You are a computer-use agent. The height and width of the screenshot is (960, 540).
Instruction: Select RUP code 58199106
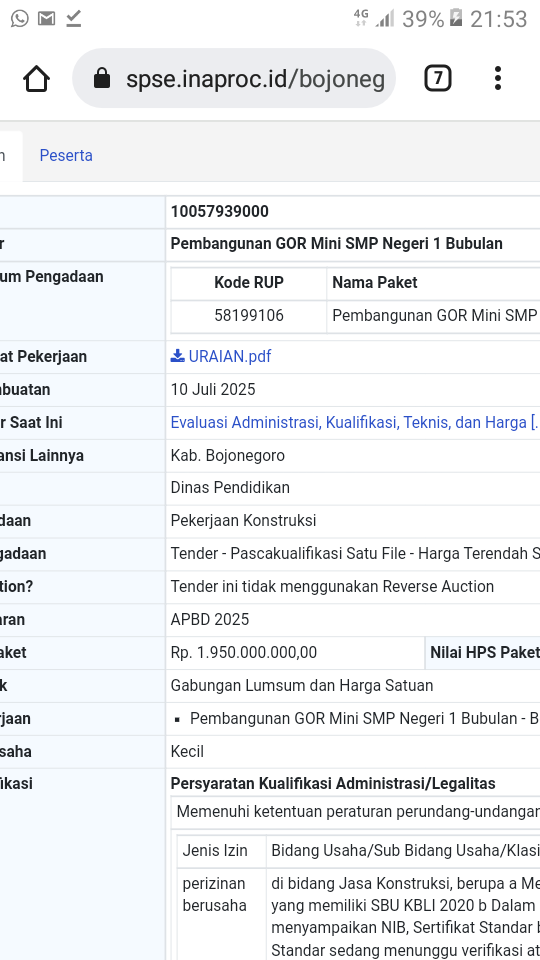(249, 316)
